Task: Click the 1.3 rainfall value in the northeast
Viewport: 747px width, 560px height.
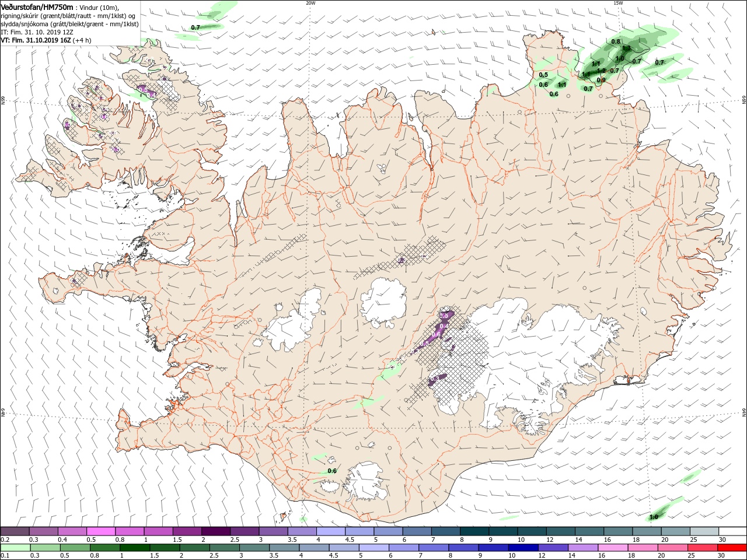Action: point(626,48)
